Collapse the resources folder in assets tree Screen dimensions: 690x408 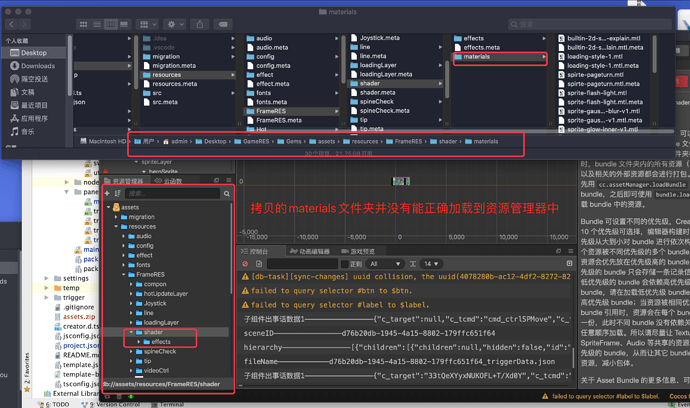[x=116, y=227]
